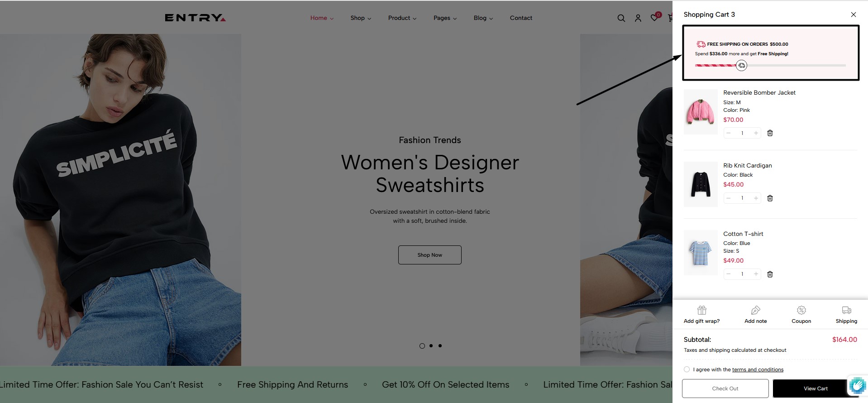The width and height of the screenshot is (868, 403).
Task: Decrease the Cotton T-shirt quantity
Action: [x=729, y=274]
